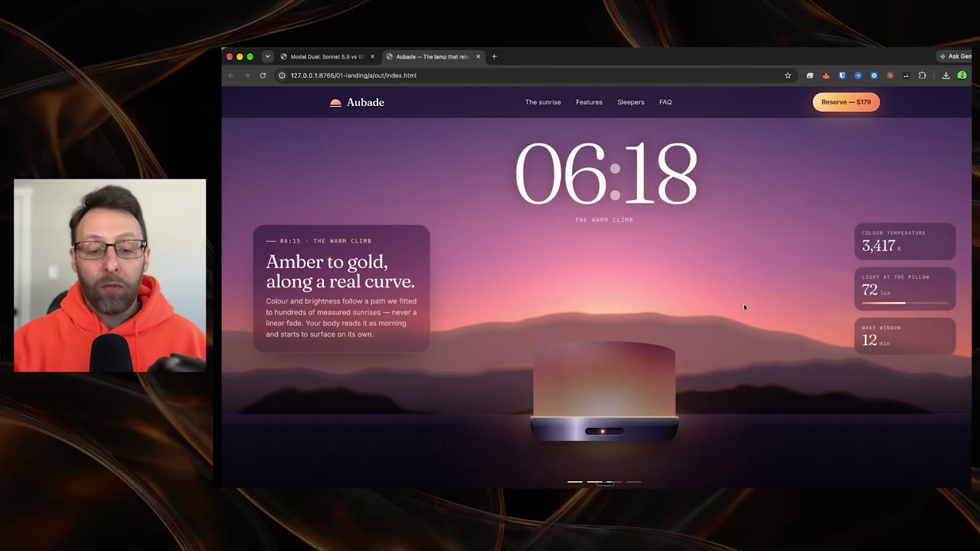Open the black scooter extension icon

coord(906,75)
